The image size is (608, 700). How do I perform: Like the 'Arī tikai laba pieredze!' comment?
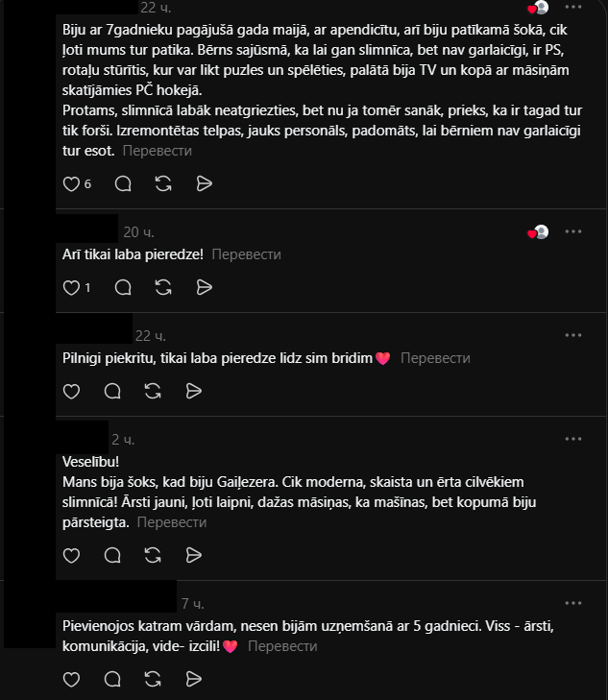[71, 287]
